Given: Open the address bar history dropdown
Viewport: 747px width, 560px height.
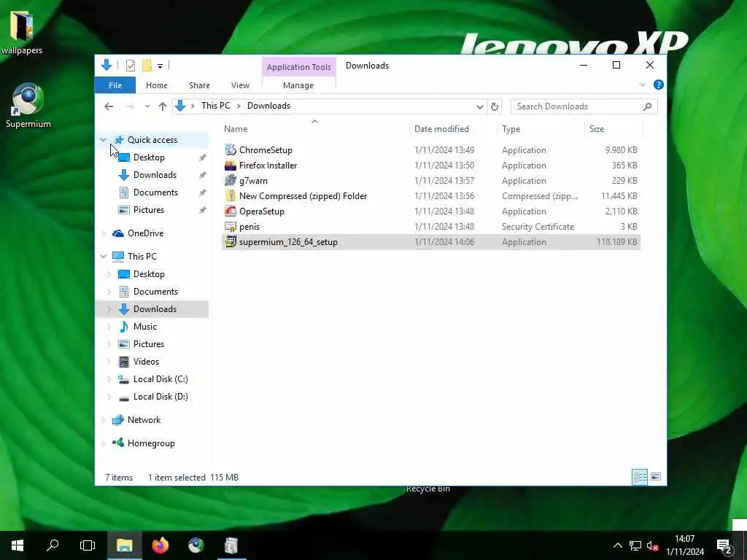Looking at the screenshot, I should click(480, 106).
